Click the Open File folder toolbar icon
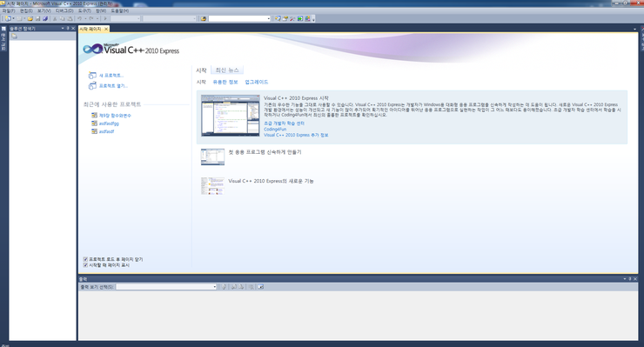The height and width of the screenshot is (347, 644). 30,18
